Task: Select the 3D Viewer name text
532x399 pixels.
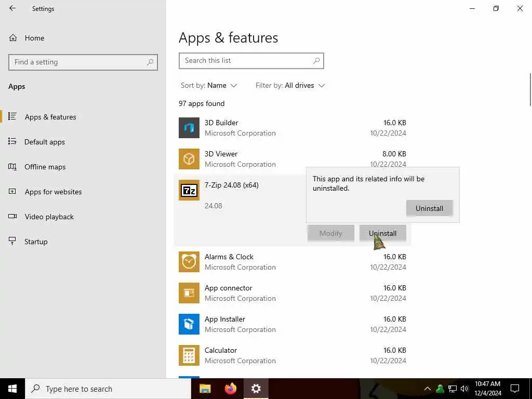Action: tap(221, 154)
